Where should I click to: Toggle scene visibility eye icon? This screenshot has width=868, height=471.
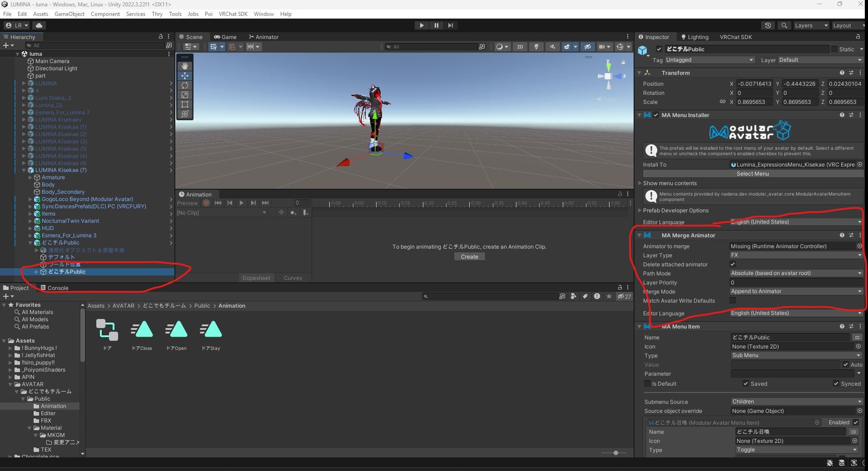[x=587, y=47]
